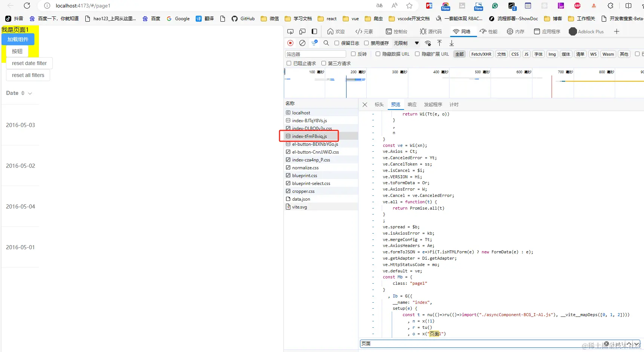Image resolution: width=644 pixels, height=352 pixels.
Task: Select index-tFmF8viq.js request
Action: (x=321, y=136)
